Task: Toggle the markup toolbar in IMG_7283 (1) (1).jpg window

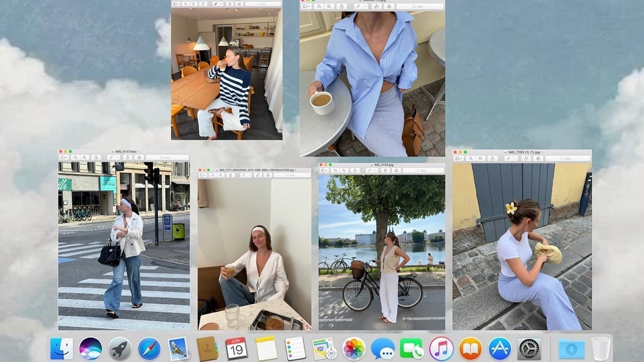Action: coord(538,158)
